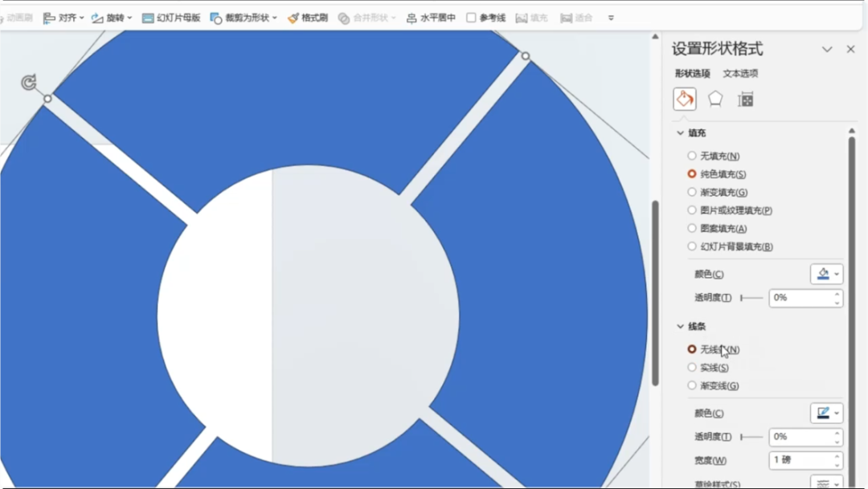Click the top-left adjustment handle of shape
The height and width of the screenshot is (489, 868).
coord(47,99)
